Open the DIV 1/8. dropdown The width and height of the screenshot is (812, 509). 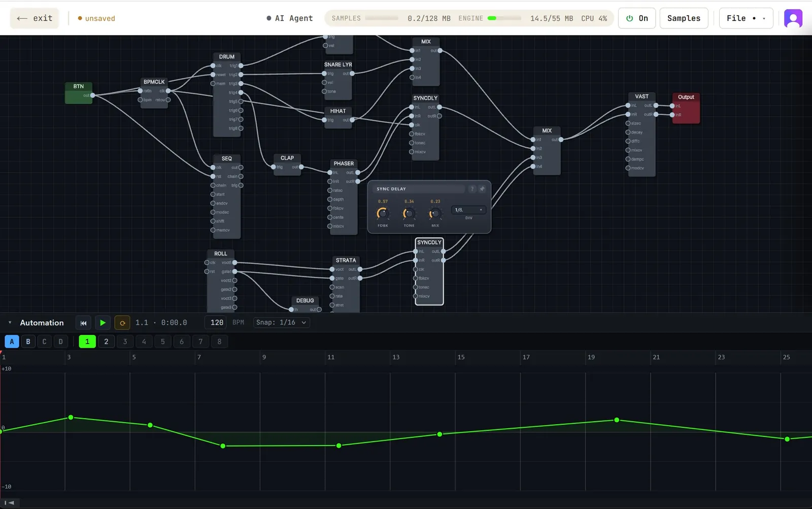click(x=468, y=210)
